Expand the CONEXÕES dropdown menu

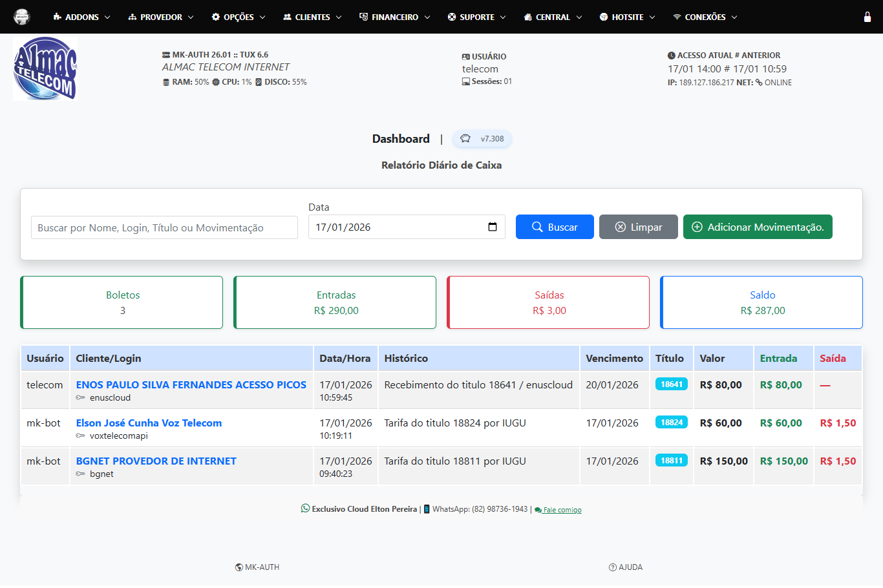tap(705, 17)
